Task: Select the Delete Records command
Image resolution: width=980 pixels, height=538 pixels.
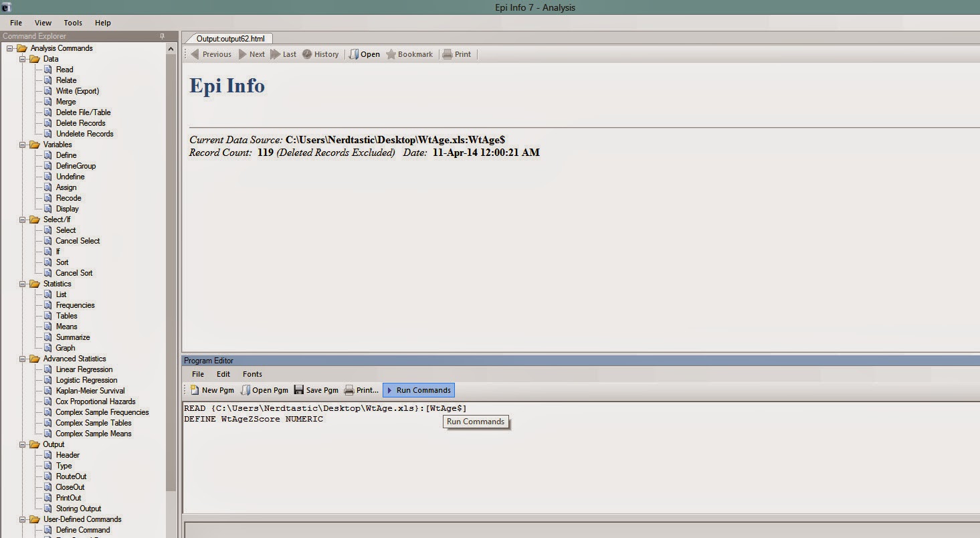Action: click(x=81, y=123)
